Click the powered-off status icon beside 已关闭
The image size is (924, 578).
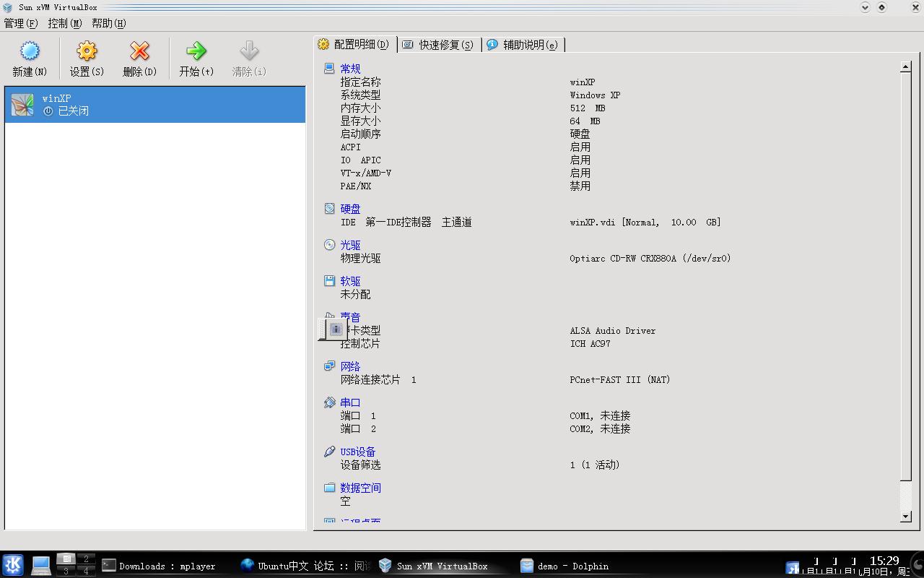click(48, 111)
